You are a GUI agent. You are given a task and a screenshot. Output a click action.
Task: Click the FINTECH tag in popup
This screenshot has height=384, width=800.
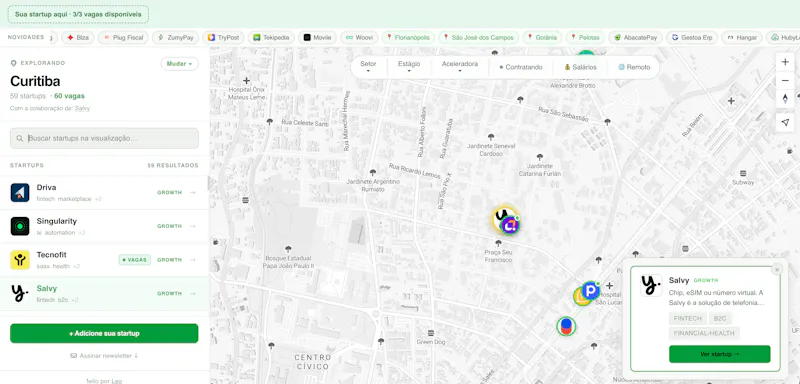(687, 318)
